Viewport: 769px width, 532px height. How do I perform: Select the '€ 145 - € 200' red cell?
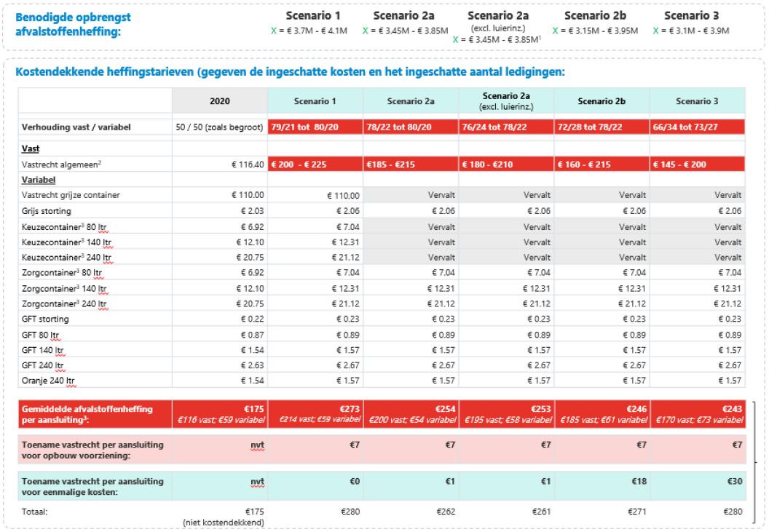(696, 164)
